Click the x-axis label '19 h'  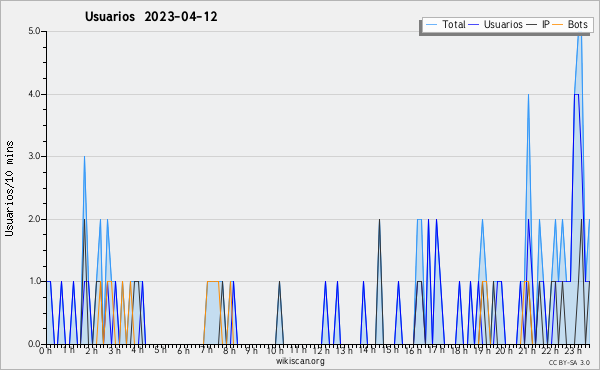click(x=482, y=351)
